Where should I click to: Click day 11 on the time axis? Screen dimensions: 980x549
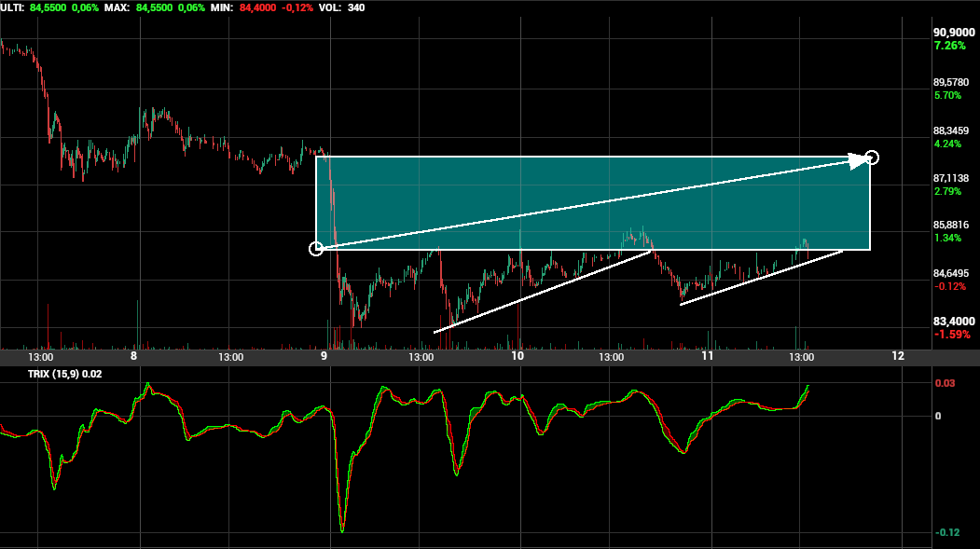707,356
